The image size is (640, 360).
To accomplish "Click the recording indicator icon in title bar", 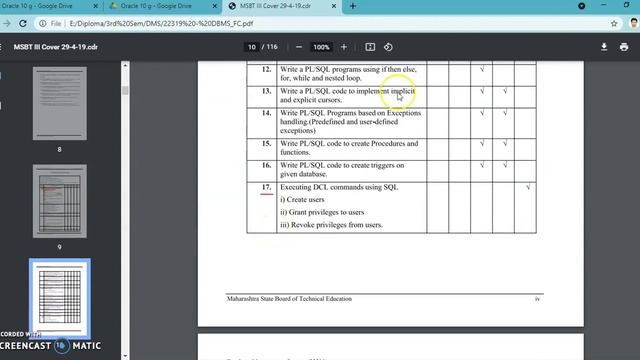I will (x=582, y=6).
